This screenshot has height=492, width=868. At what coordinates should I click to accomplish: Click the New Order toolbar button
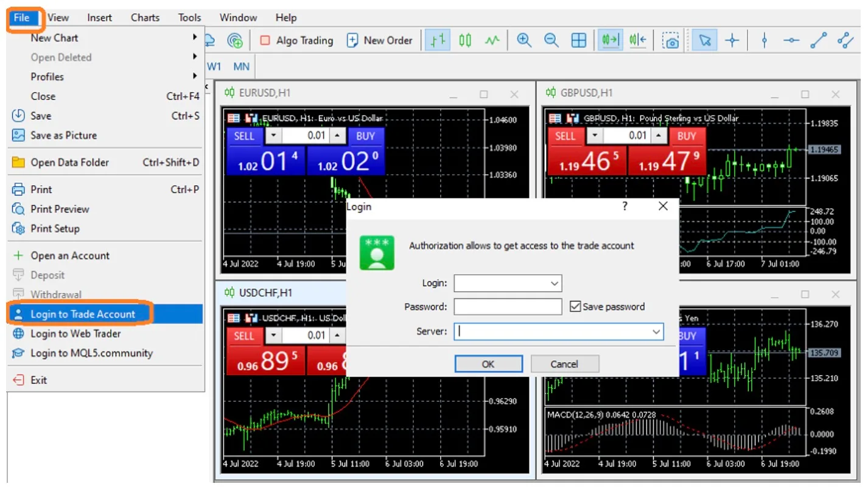click(380, 41)
